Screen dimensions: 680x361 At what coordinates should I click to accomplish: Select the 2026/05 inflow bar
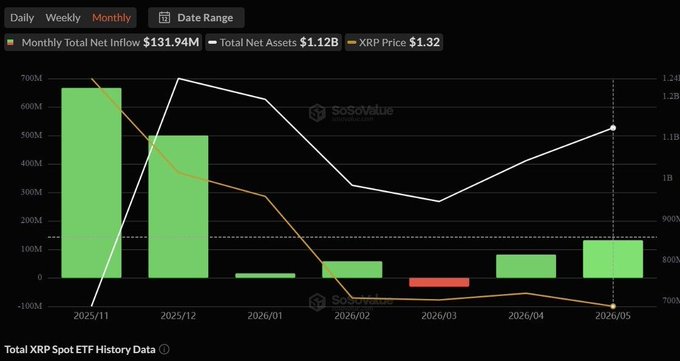[x=613, y=259]
